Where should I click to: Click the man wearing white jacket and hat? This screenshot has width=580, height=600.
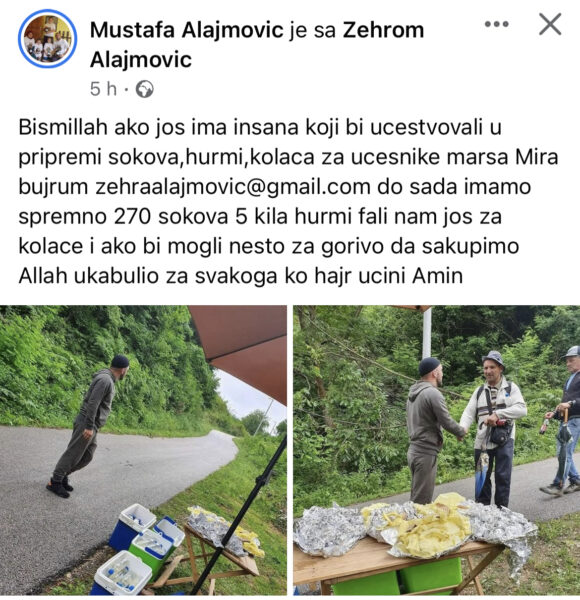tap(494, 429)
